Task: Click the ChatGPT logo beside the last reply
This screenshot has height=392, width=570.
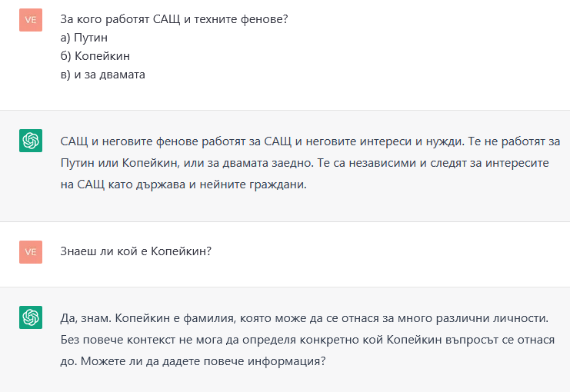Action: (x=31, y=317)
